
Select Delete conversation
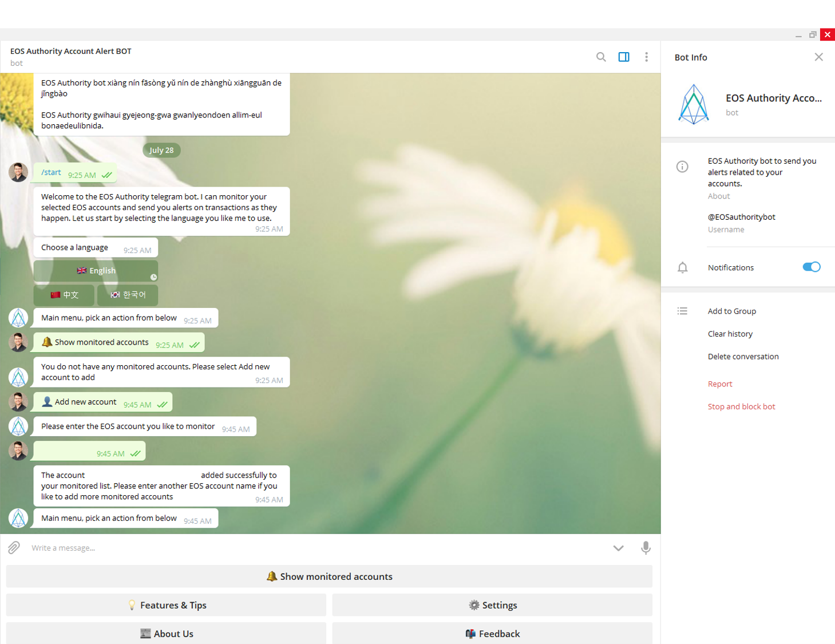[743, 356]
